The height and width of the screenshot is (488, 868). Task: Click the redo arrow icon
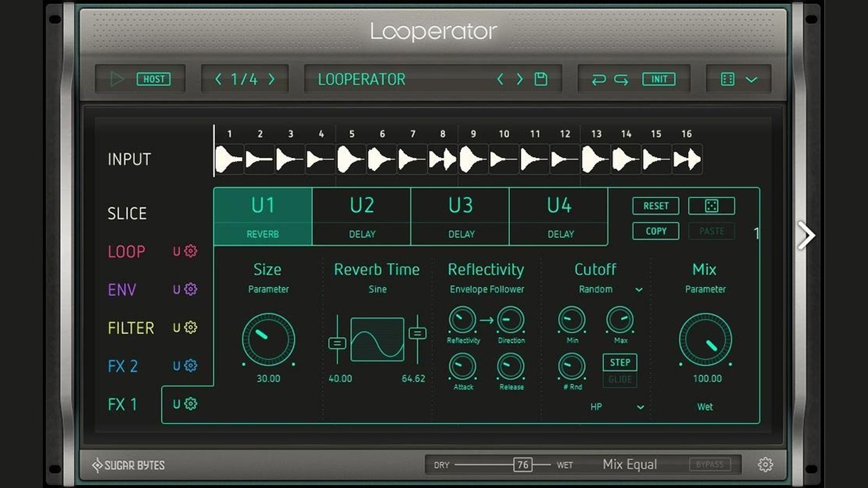click(x=621, y=80)
